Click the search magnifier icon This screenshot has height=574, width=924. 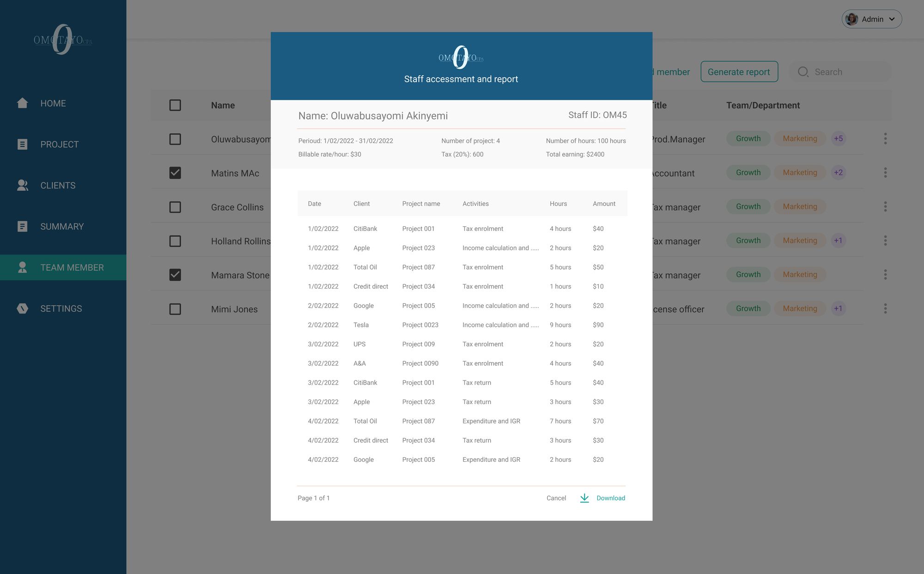coord(803,72)
